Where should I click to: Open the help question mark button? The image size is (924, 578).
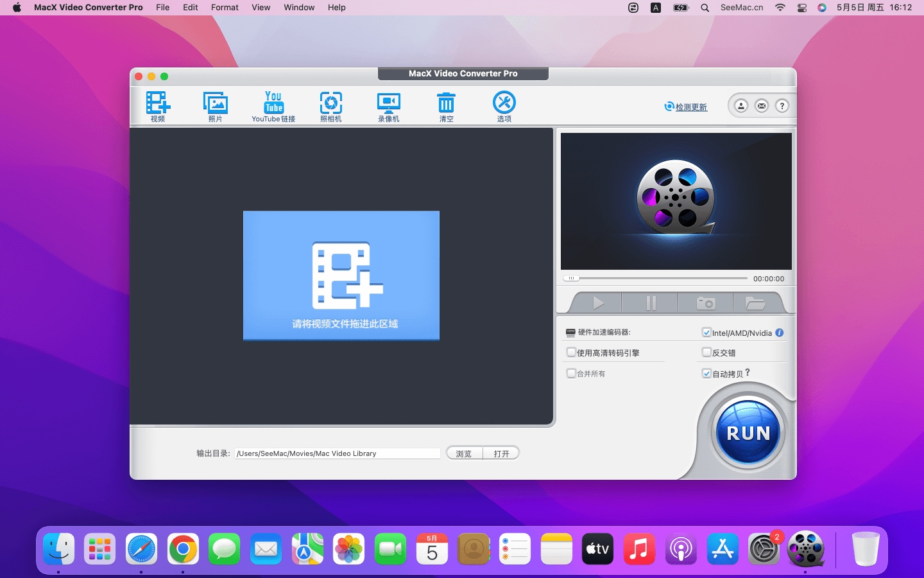(x=782, y=106)
